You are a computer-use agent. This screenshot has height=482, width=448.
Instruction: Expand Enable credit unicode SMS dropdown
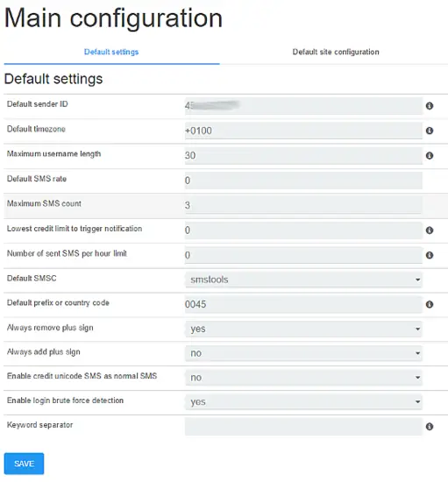(x=303, y=378)
